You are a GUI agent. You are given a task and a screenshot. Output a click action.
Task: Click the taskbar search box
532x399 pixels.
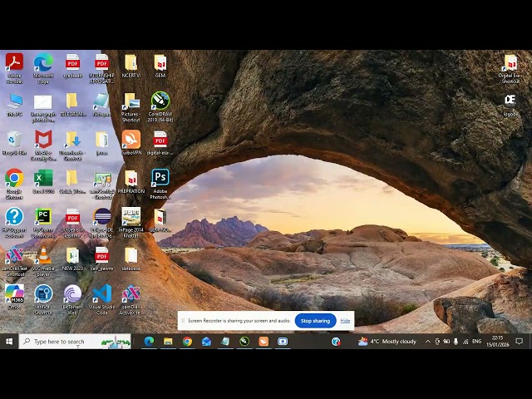(75, 342)
